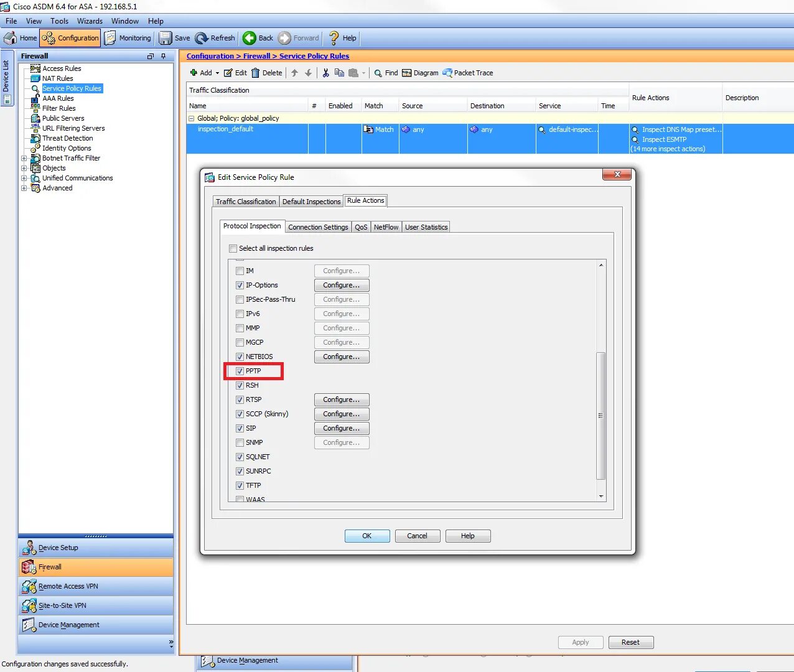This screenshot has height=672, width=794.
Task: Click the inspection list scrollbar thumb
Action: (x=600, y=416)
